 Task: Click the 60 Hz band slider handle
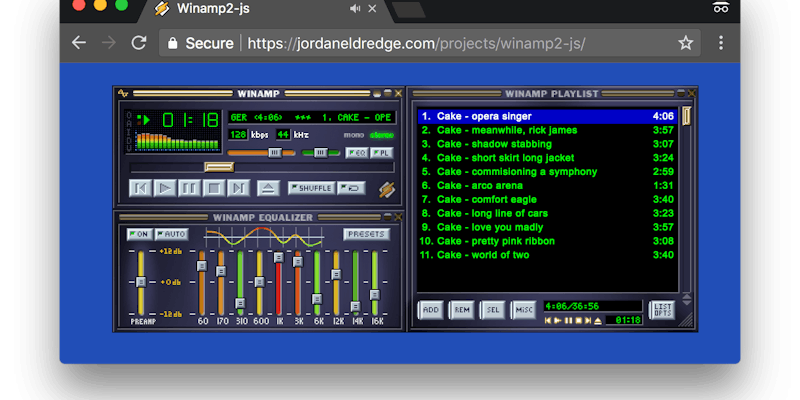click(x=202, y=266)
